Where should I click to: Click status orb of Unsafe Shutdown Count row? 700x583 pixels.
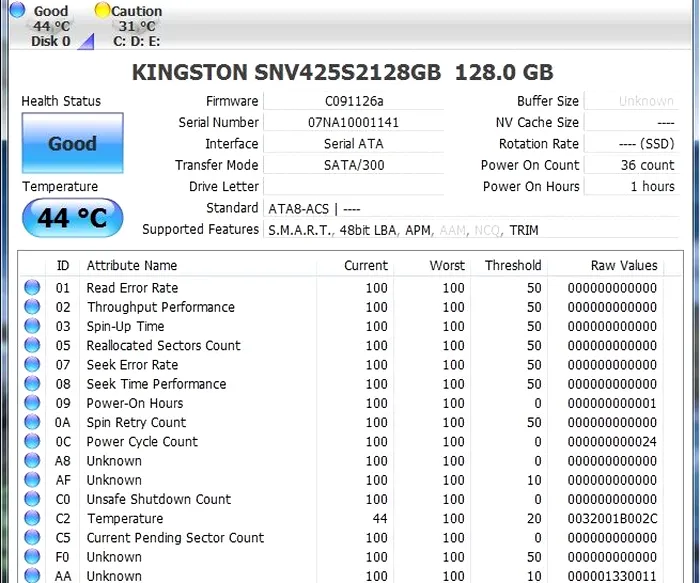tap(32, 499)
